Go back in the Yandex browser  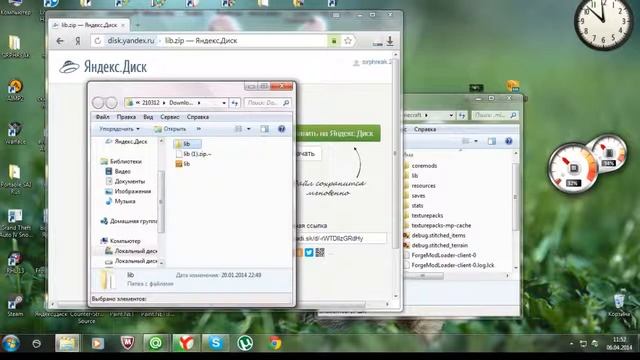pyautogui.click(x=60, y=41)
